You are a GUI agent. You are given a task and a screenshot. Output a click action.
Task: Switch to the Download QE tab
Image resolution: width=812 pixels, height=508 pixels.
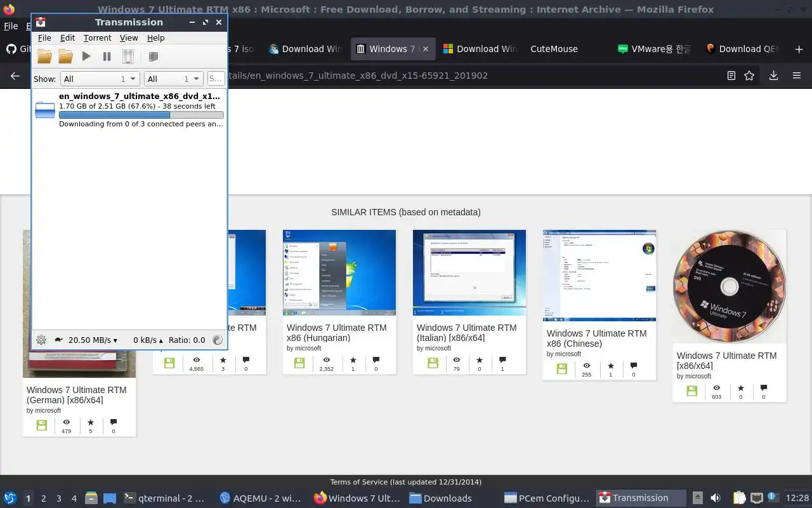pyautogui.click(x=742, y=49)
